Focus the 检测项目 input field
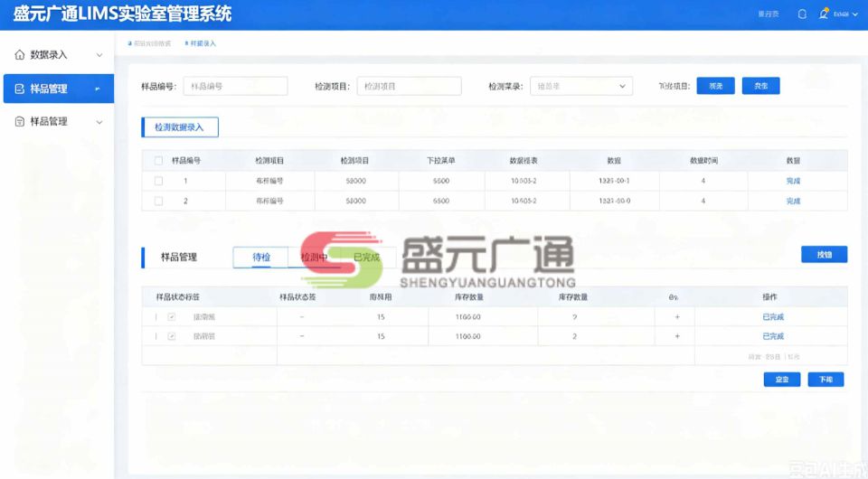This screenshot has height=479, width=868. [409, 86]
